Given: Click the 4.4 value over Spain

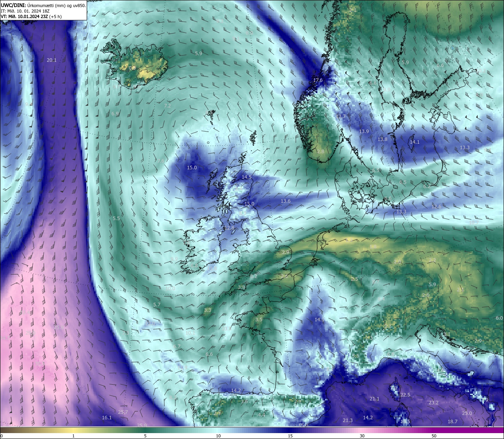Looking at the screenshot, I should 261,415.
